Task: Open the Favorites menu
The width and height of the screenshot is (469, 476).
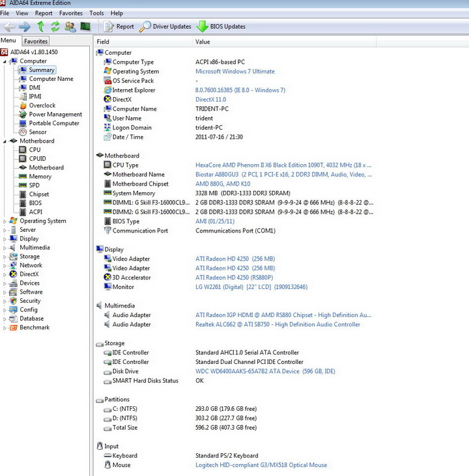Action: [71, 13]
